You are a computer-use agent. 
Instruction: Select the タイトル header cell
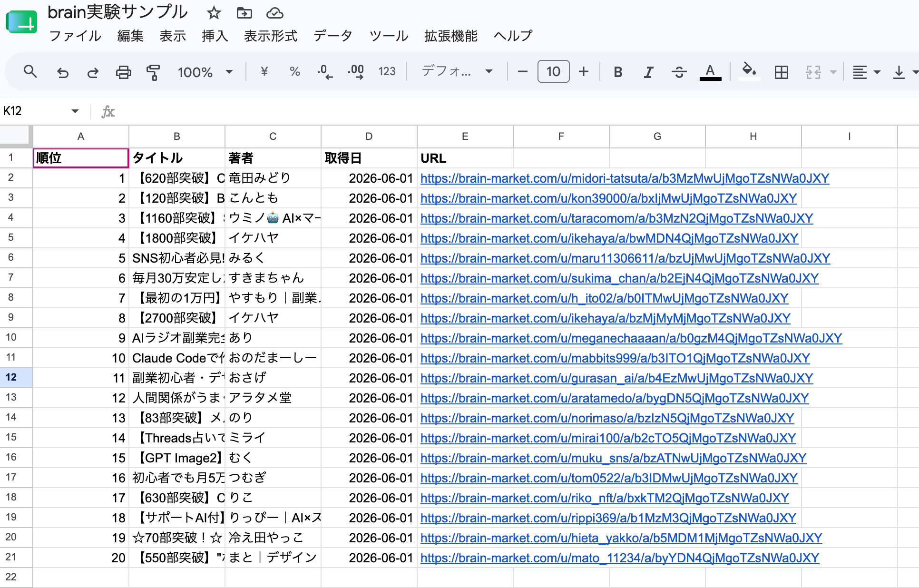[x=177, y=158]
